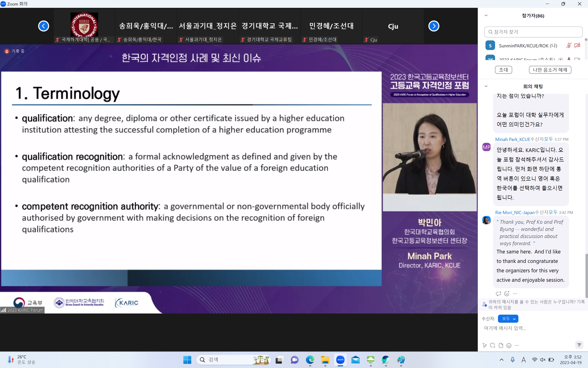Click Rie Mori's profile picture in chat
The height and width of the screenshot is (368, 588).
[486, 220]
